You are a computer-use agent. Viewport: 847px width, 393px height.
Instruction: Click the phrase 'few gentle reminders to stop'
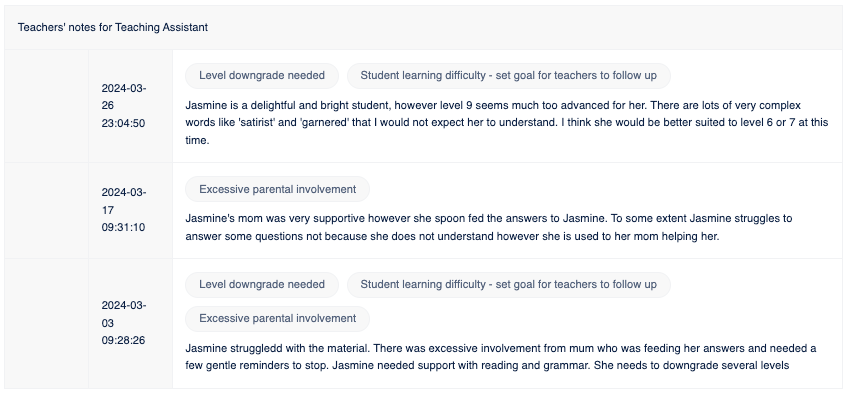[x=256, y=365]
